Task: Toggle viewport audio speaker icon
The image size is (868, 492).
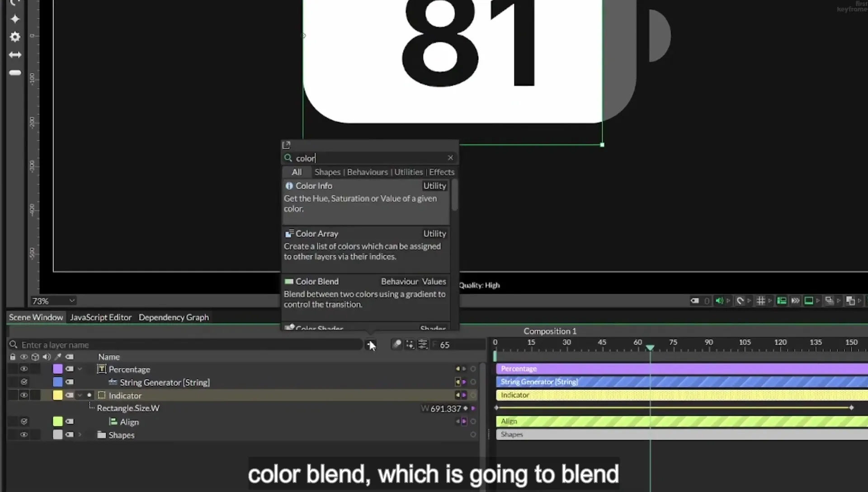Action: pyautogui.click(x=719, y=301)
